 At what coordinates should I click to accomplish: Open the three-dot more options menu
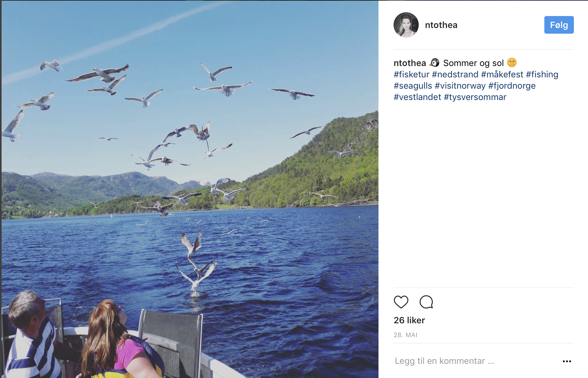pos(567,361)
